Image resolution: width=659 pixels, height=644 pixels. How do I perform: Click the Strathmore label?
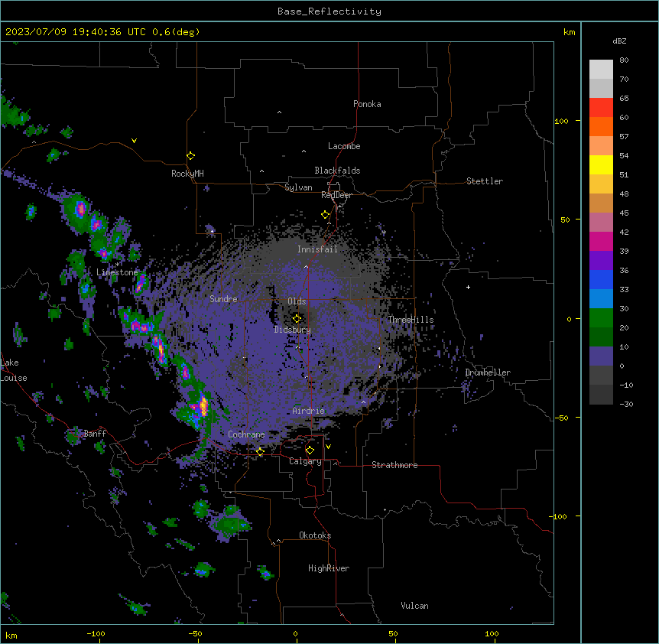(x=394, y=465)
